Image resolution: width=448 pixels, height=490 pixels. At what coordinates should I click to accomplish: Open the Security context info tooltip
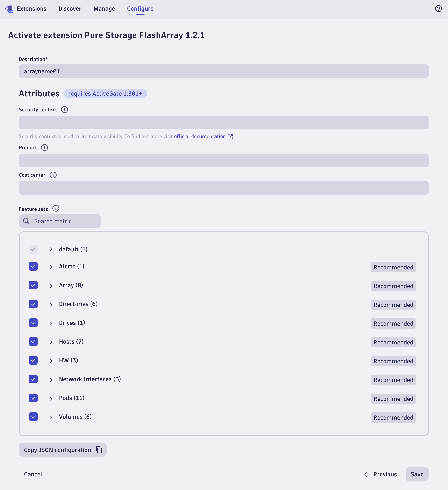[x=64, y=110]
